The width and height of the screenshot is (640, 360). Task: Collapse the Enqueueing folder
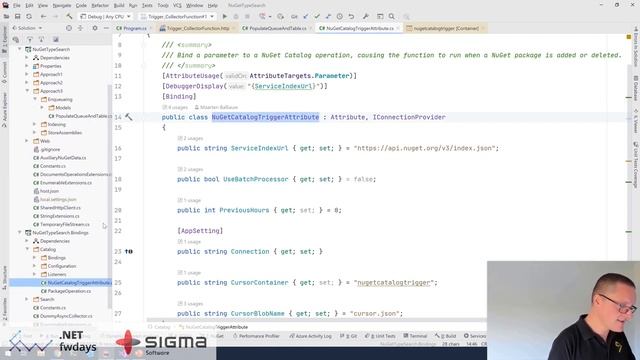(35, 99)
